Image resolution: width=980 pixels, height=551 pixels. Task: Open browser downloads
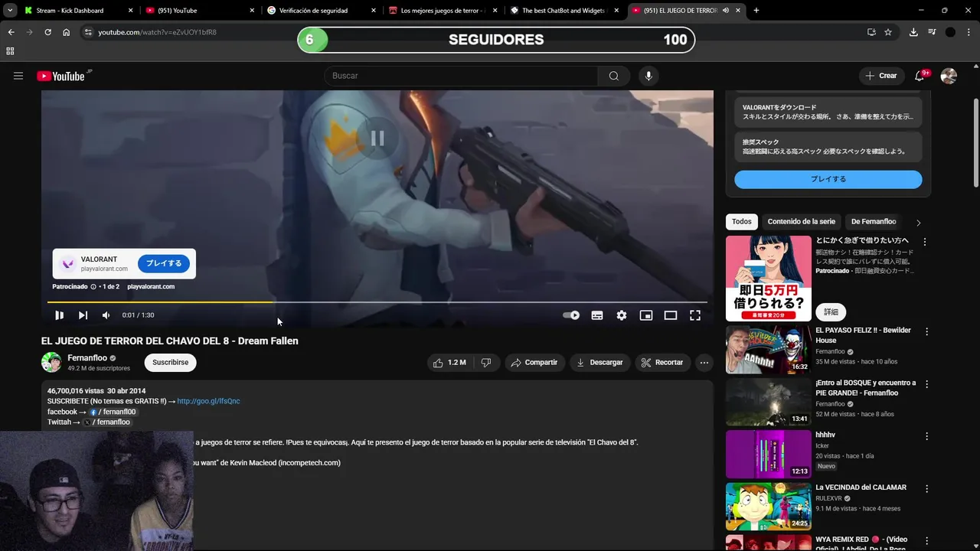pos(913,32)
